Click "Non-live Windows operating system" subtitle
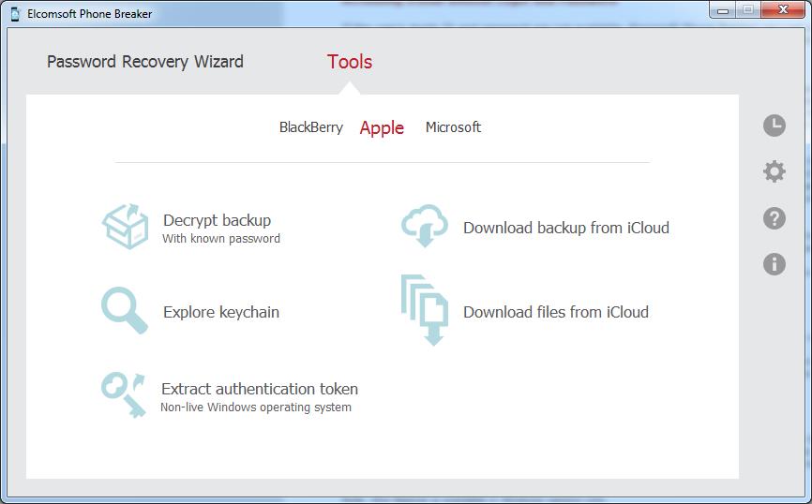The width and height of the screenshot is (812, 504). coord(256,408)
